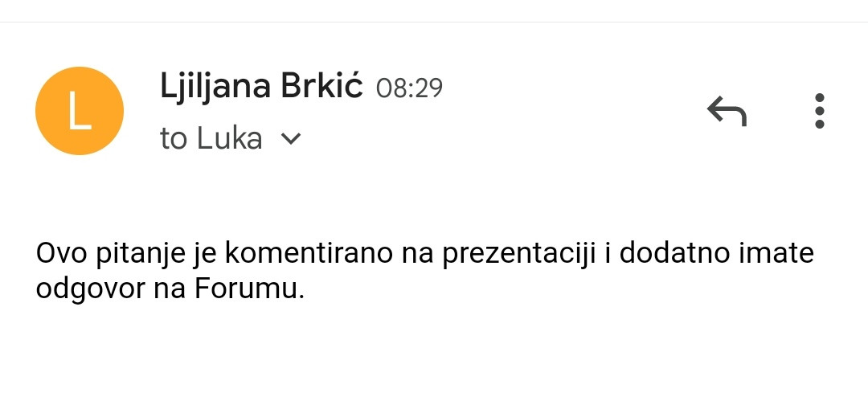This screenshot has width=868, height=397.
Task: Expand recipient details with the chevron
Action: [291, 138]
